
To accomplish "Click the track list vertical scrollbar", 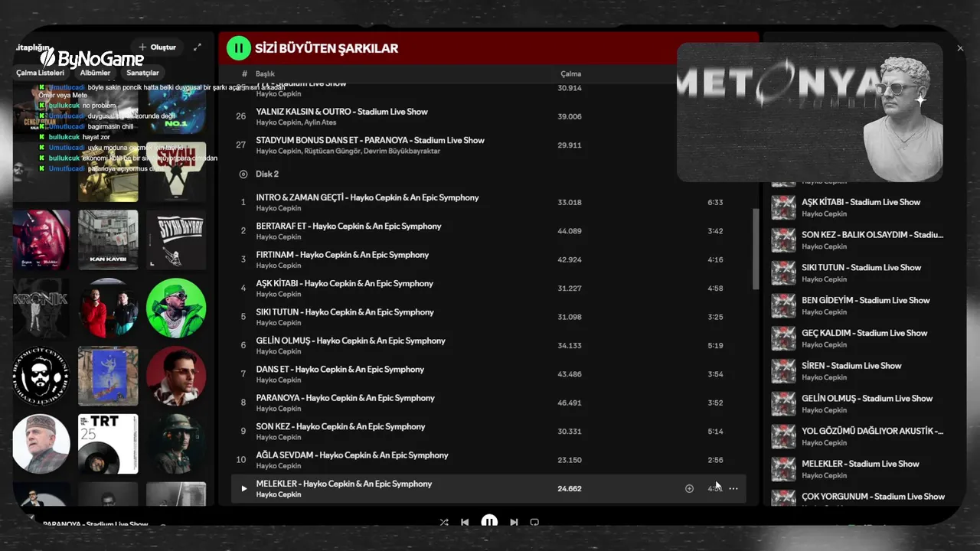I will point(756,249).
